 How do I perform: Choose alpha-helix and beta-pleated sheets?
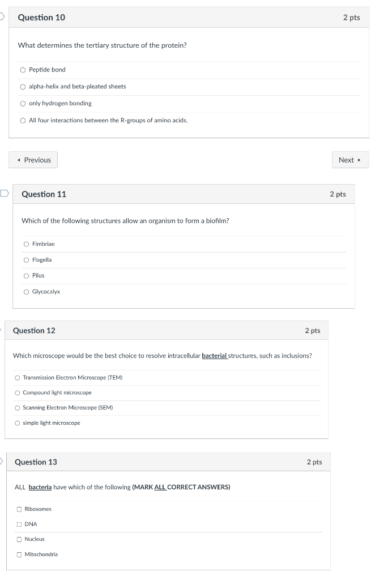[x=22, y=87]
